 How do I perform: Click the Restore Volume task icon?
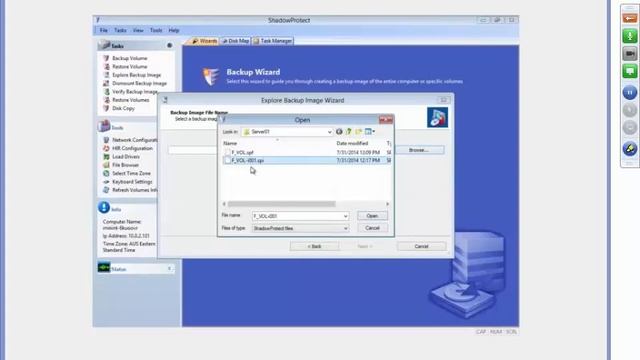[106, 67]
